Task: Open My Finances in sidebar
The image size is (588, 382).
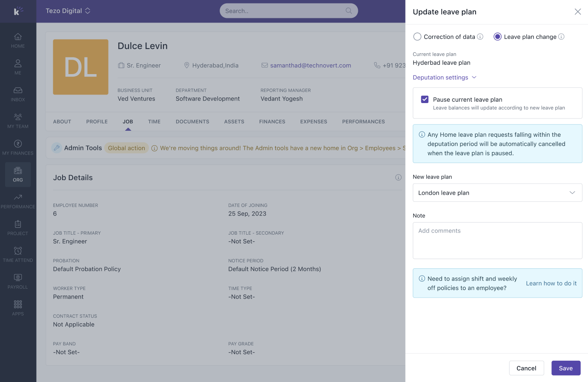Action: tap(18, 148)
